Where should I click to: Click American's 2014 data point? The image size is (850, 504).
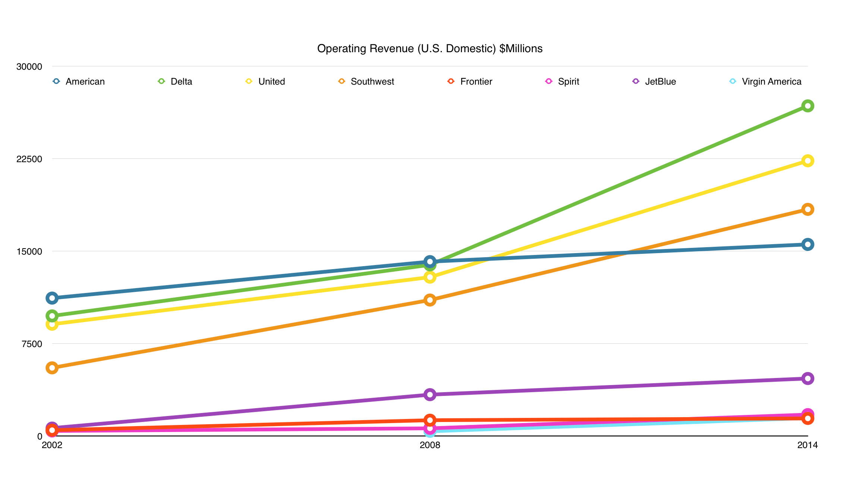pyautogui.click(x=807, y=245)
